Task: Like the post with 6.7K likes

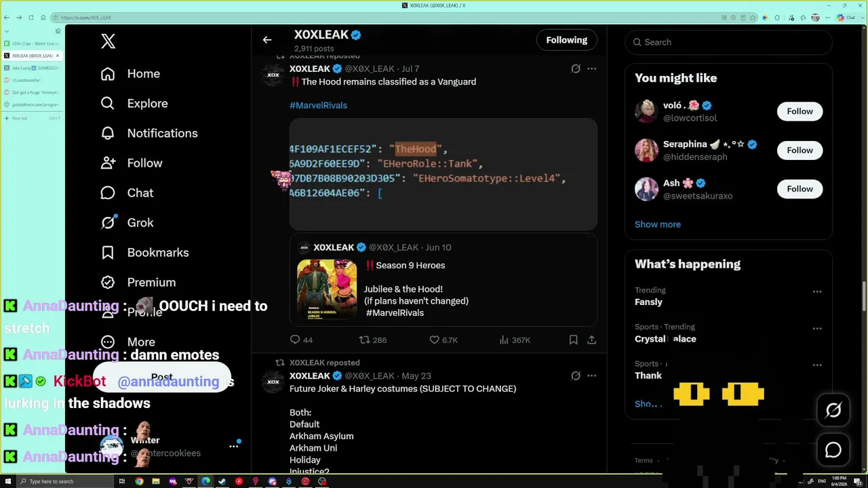Action: (443, 340)
